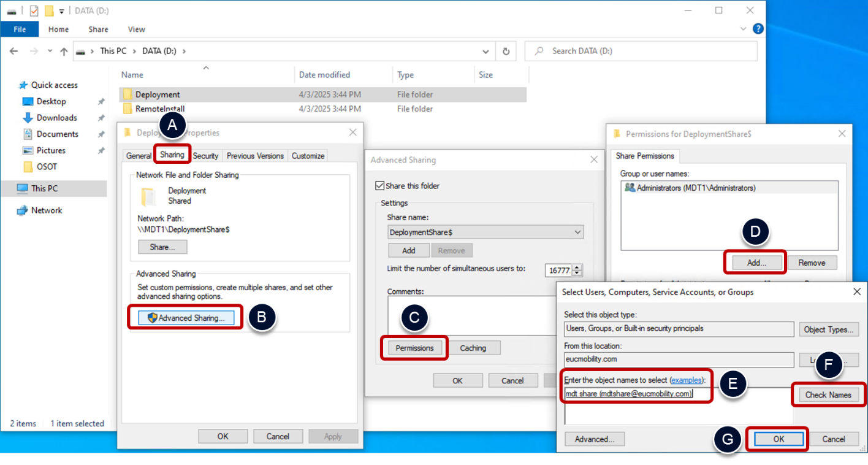Open Explorer help via the question mark

click(x=758, y=28)
